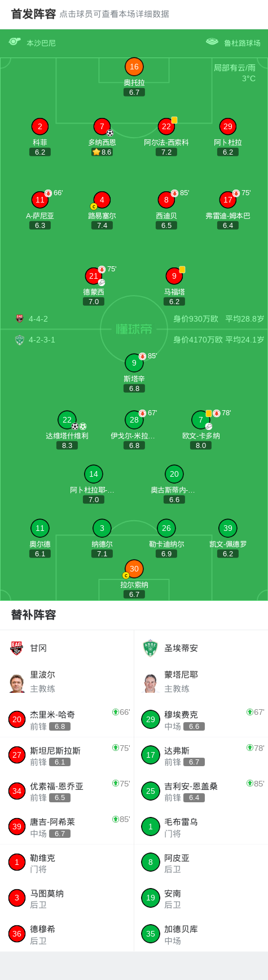Open substitute 穆埃费克 number 29 row
This screenshot has height=980, width=268.
pyautogui.click(x=201, y=720)
